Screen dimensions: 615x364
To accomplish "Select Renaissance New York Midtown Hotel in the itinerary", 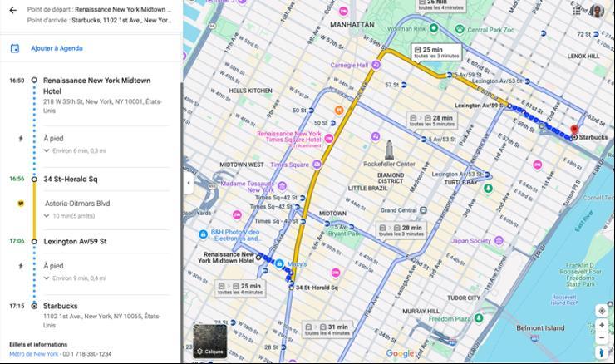I will pyautogui.click(x=97, y=86).
